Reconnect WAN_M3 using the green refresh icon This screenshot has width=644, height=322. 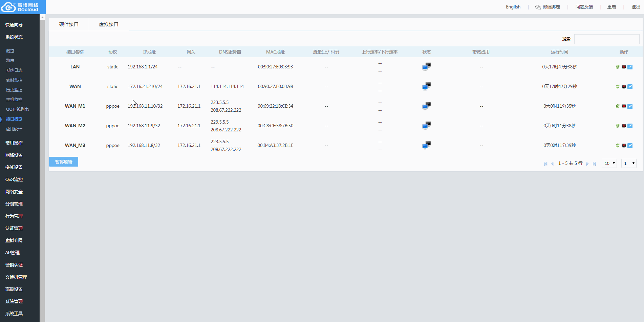(618, 146)
